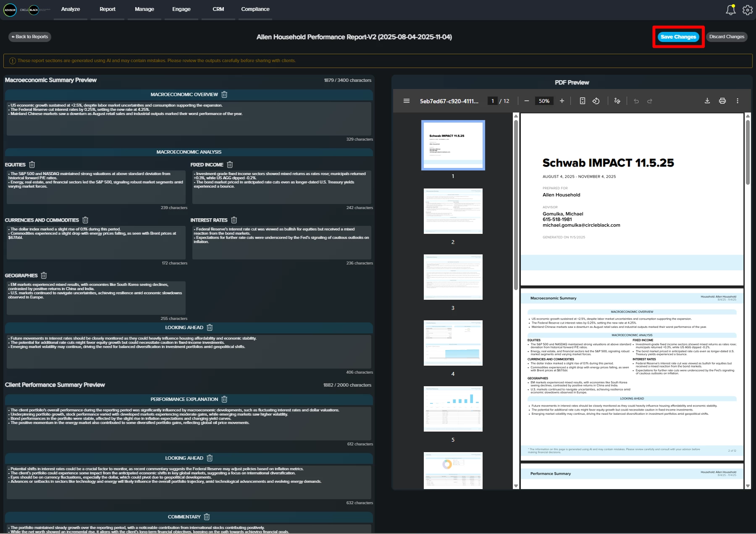Viewport: 756px width, 534px height.
Task: Click the report title heading
Action: point(354,37)
